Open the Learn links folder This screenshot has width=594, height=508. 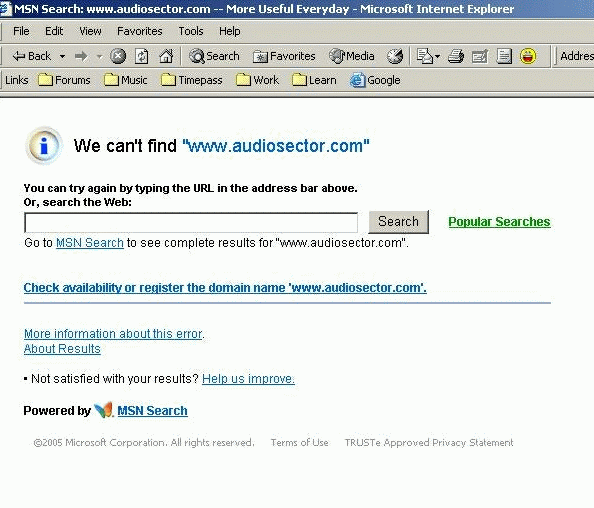tap(314, 80)
